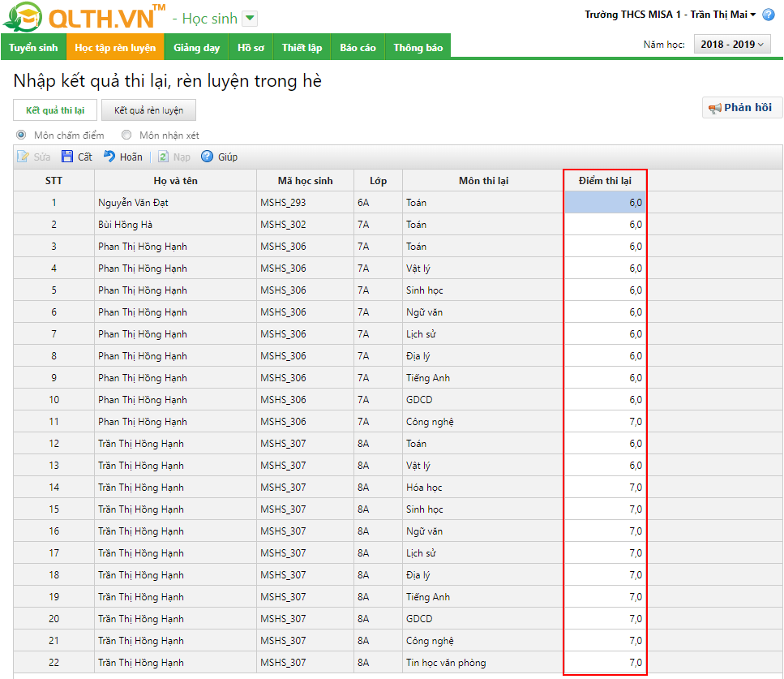Click the Giúp toolbar label
The image size is (784, 679).
[x=228, y=157]
